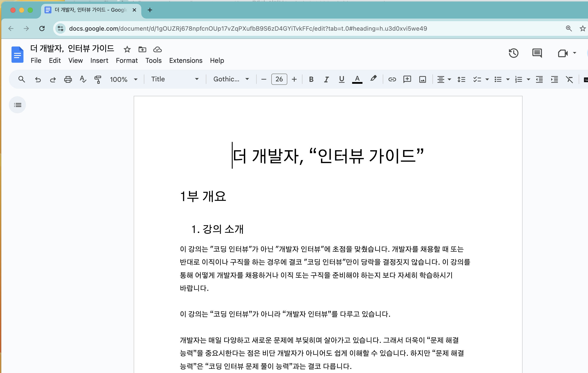Image resolution: width=588 pixels, height=373 pixels.
Task: Increase the paragraph indent
Action: click(554, 79)
